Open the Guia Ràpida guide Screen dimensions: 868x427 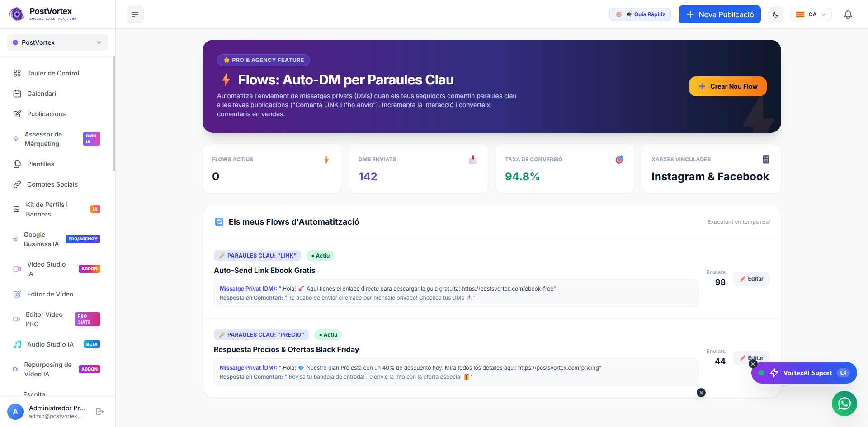[x=640, y=14]
